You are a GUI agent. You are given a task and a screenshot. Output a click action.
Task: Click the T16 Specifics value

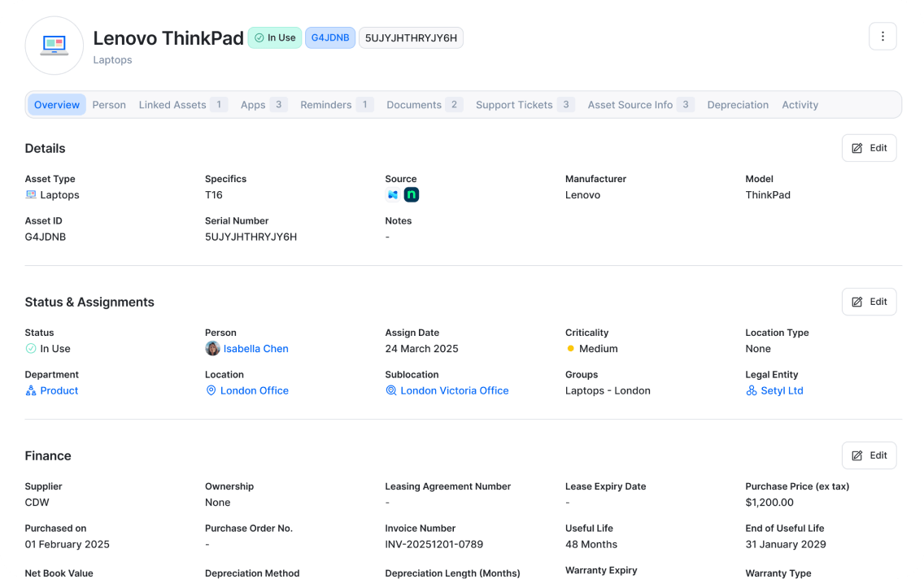[213, 195]
